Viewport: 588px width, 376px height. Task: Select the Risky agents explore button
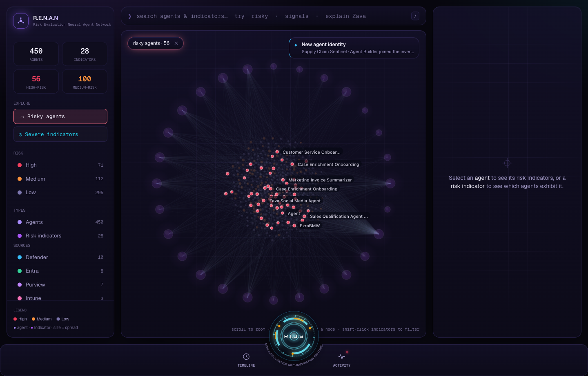(60, 116)
